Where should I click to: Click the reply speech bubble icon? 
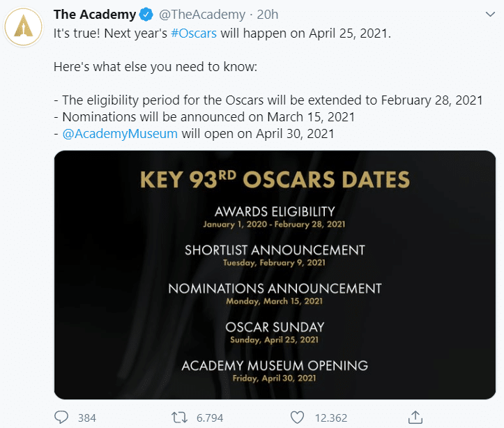pyautogui.click(x=62, y=418)
